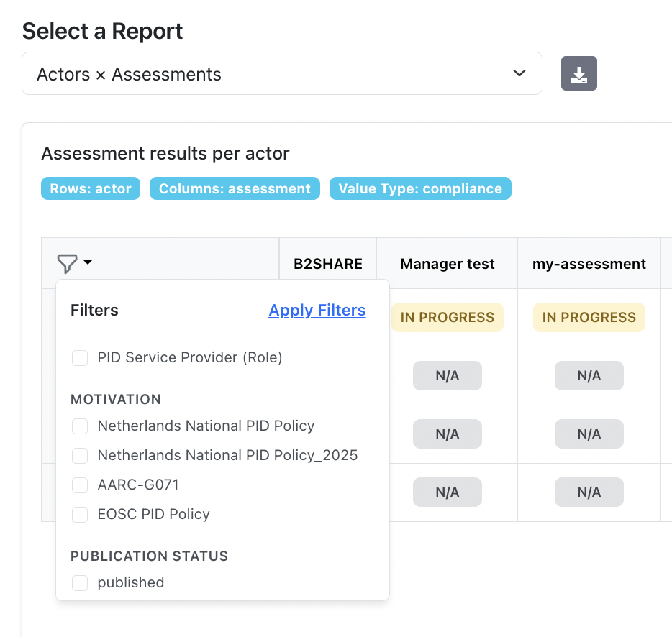The image size is (672, 637).
Task: Check the published status checkbox
Action: 80,582
